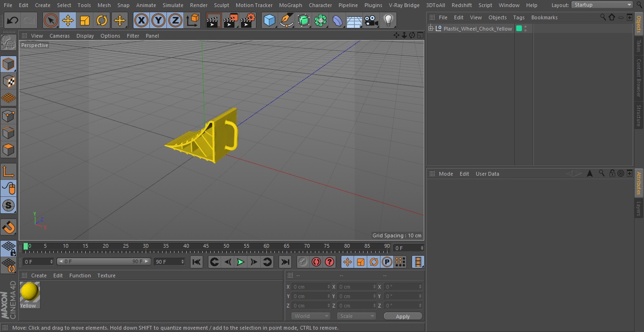This screenshot has width=644, height=332.
Task: Go to end of animation
Action: 285,262
